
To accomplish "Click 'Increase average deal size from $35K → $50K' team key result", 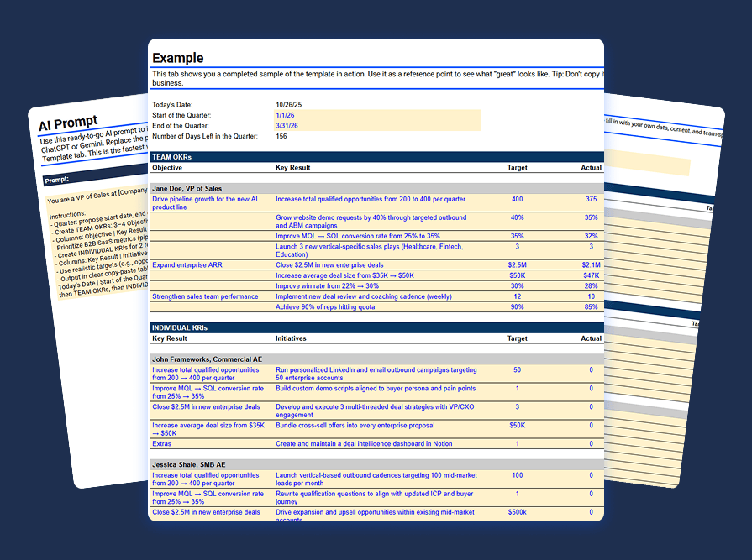I will coord(344,275).
